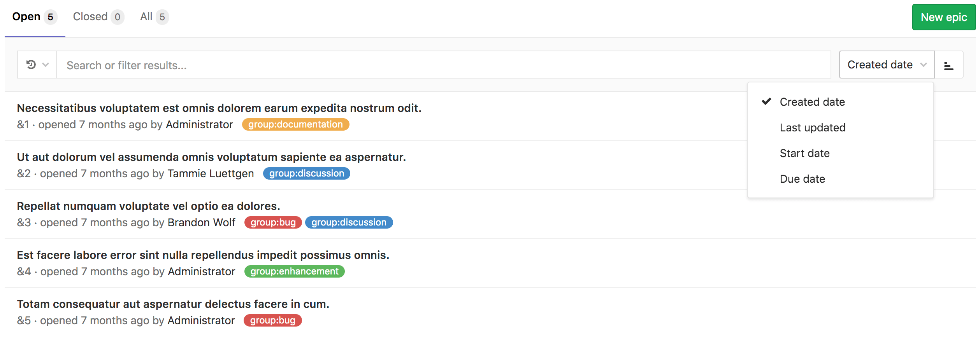The image size is (980, 339).
Task: Click the checkmark beside Created date
Action: [766, 101]
